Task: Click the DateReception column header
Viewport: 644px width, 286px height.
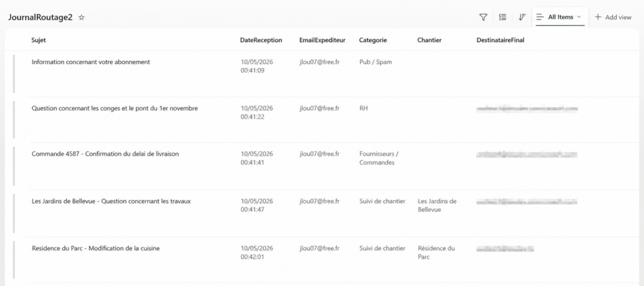Action: click(x=261, y=40)
